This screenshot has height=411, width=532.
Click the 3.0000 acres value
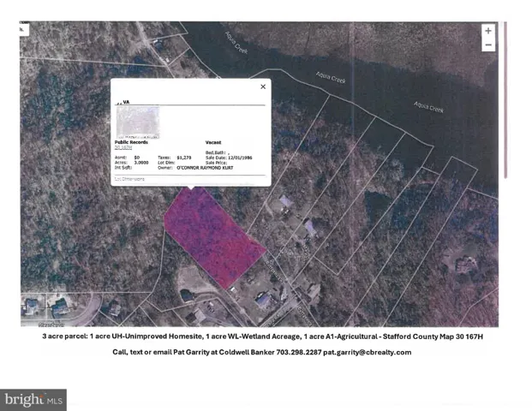coord(139,163)
